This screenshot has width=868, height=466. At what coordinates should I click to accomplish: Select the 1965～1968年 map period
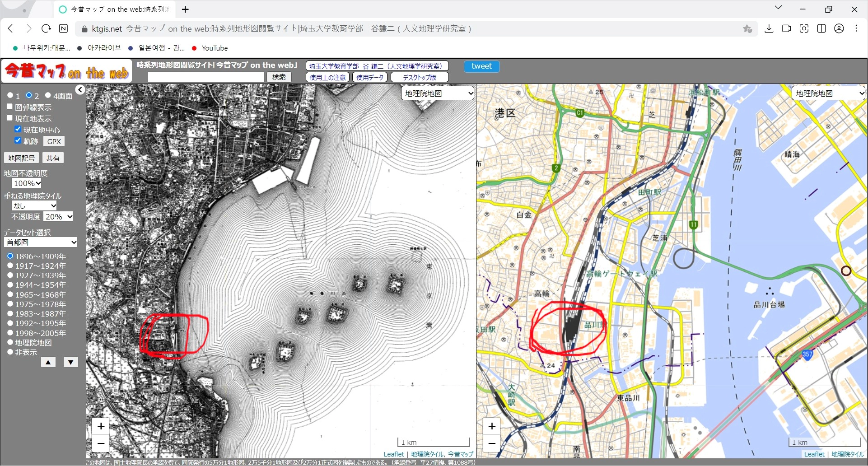pyautogui.click(x=10, y=294)
